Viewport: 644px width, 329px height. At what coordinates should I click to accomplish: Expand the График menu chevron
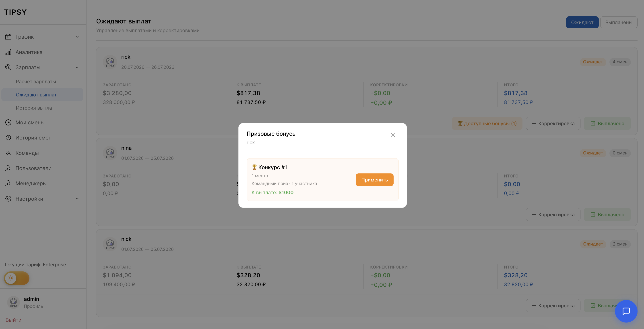pos(77,37)
